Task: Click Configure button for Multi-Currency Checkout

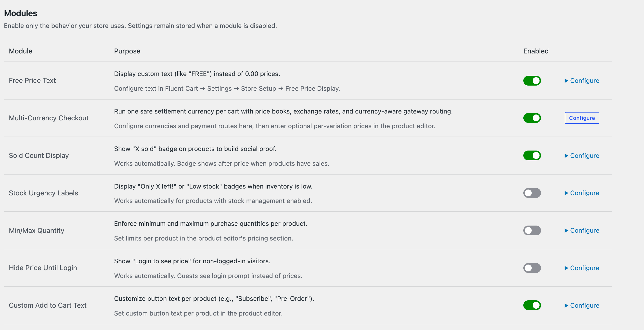Action: 582,118
